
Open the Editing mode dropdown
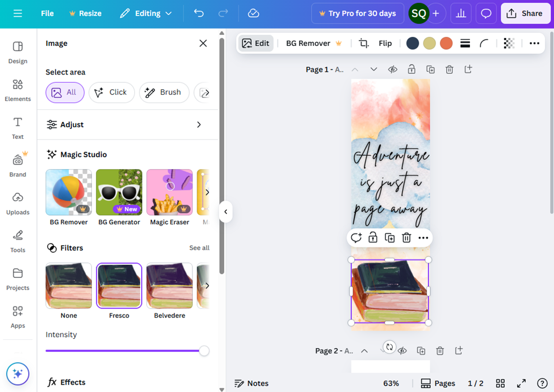pos(146,13)
